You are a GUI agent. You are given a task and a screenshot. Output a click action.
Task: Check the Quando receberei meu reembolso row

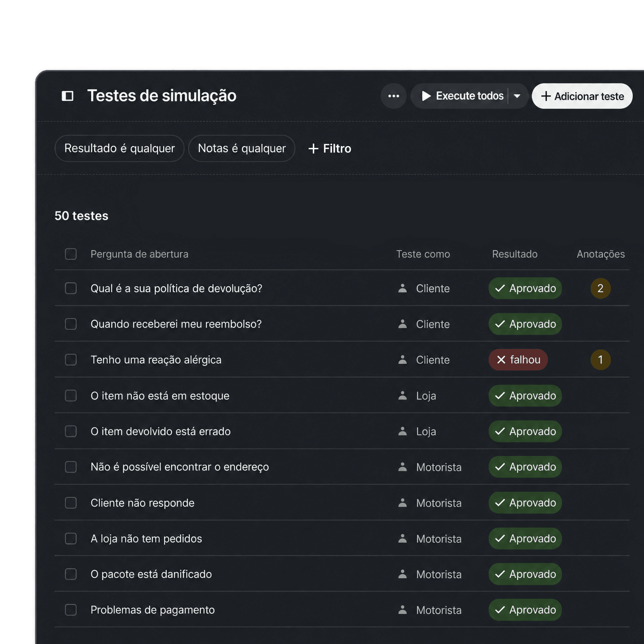coord(71,324)
